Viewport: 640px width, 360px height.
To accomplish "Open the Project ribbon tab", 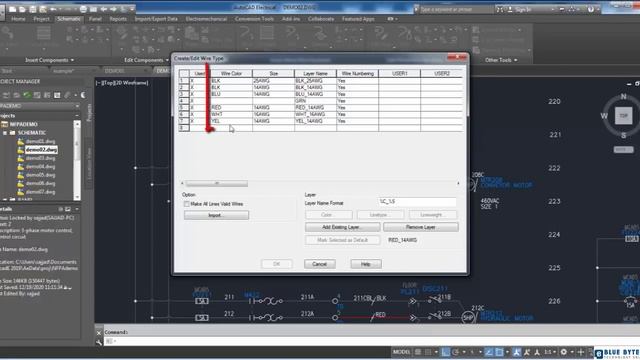I will [x=41, y=19].
